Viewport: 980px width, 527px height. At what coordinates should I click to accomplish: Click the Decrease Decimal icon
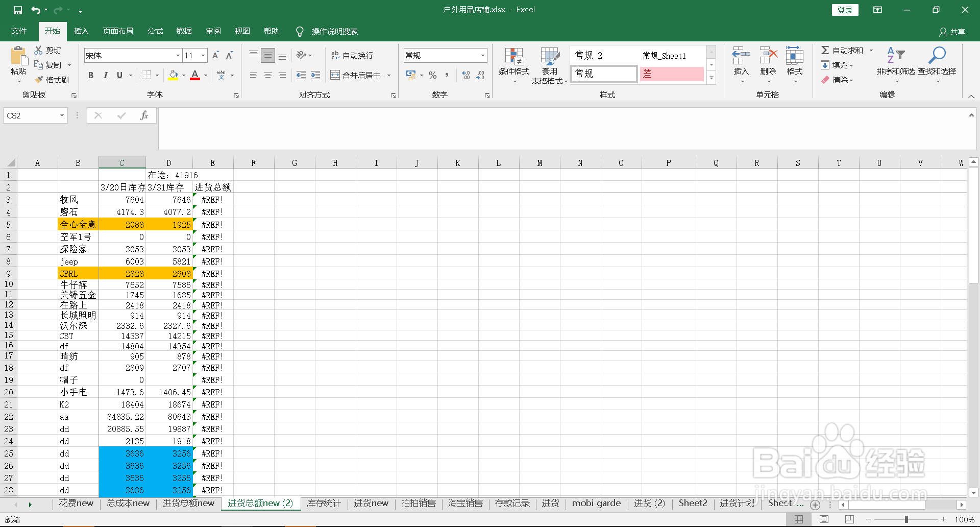[x=480, y=75]
